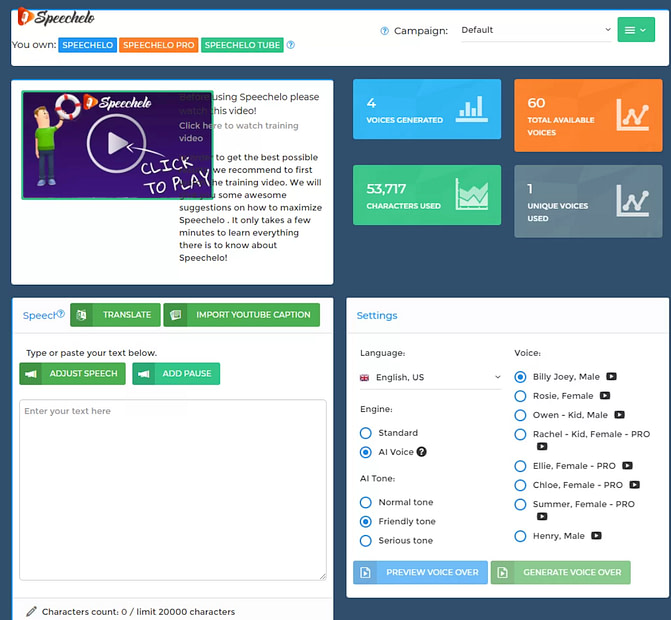The width and height of the screenshot is (671, 620).
Task: Click help icon beside Speech heading
Action: 61,314
